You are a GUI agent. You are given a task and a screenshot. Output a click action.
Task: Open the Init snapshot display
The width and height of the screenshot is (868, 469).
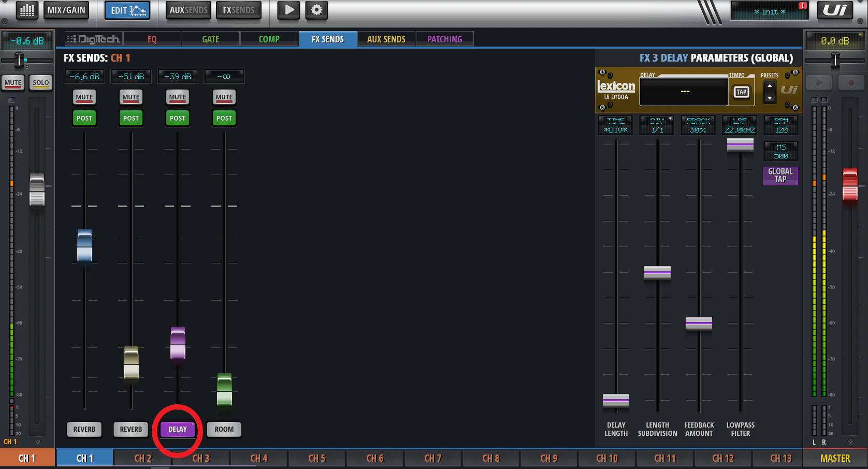[770, 11]
